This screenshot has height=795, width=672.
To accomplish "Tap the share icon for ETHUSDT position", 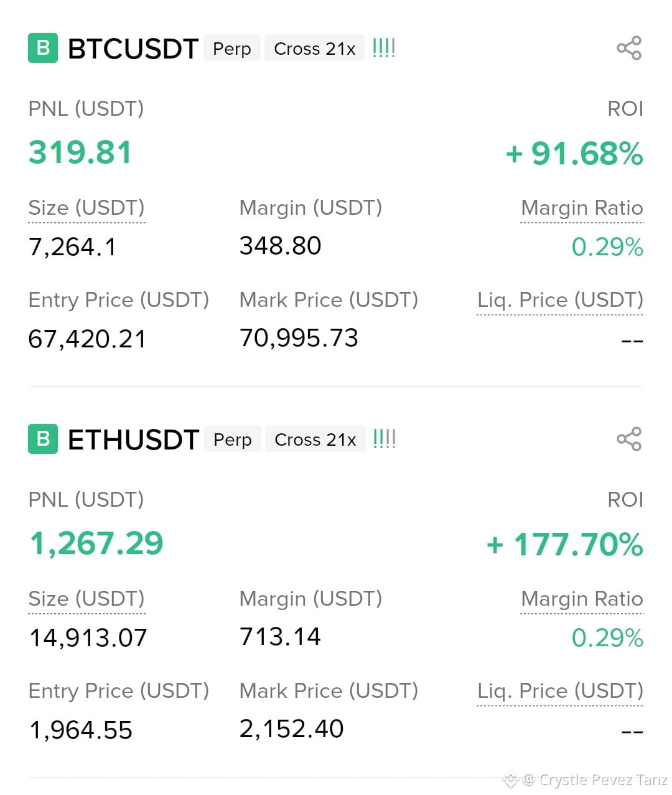I will [629, 439].
